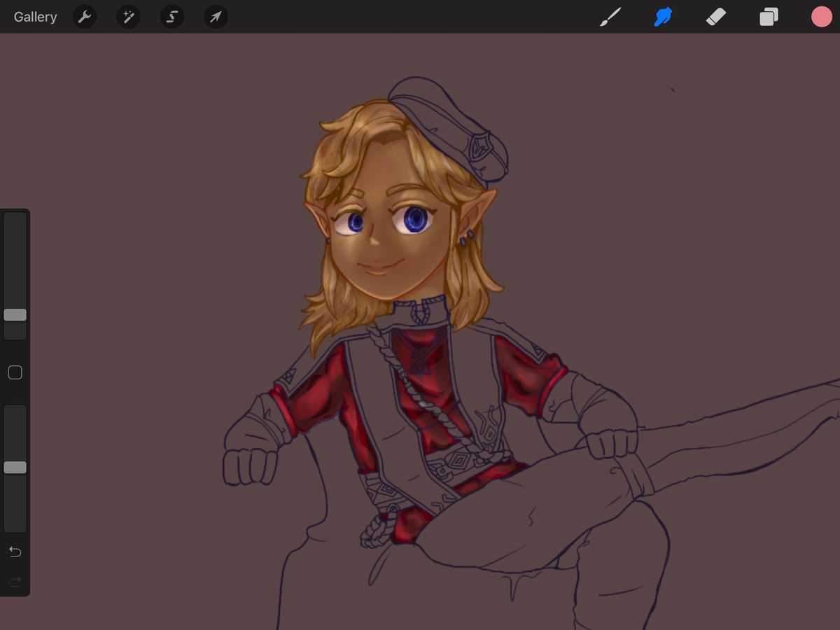Open the Gallery
The height and width of the screenshot is (630, 840).
[35, 17]
